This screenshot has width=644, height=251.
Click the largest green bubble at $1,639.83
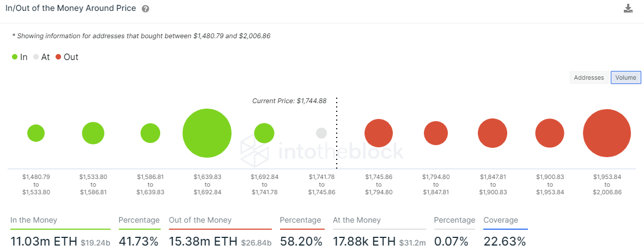(x=207, y=133)
